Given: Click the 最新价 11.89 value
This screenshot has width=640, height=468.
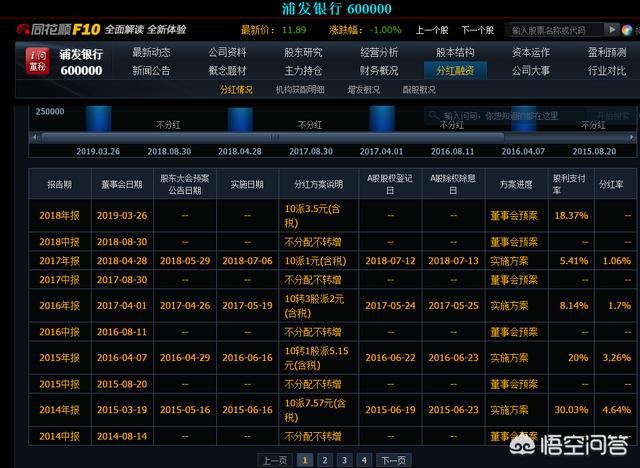Looking at the screenshot, I should [294, 30].
